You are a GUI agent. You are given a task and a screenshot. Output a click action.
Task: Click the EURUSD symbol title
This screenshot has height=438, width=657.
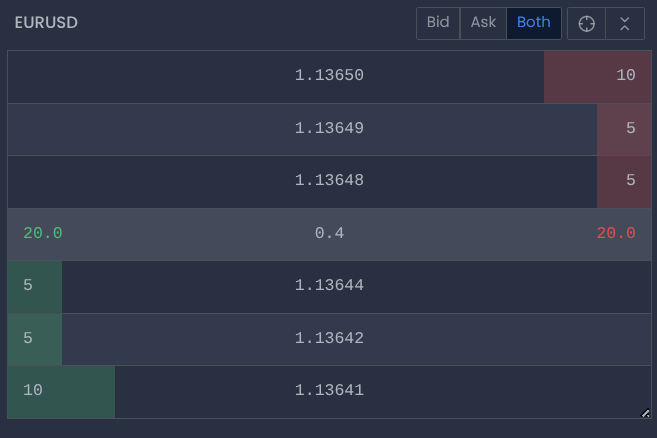(x=46, y=23)
